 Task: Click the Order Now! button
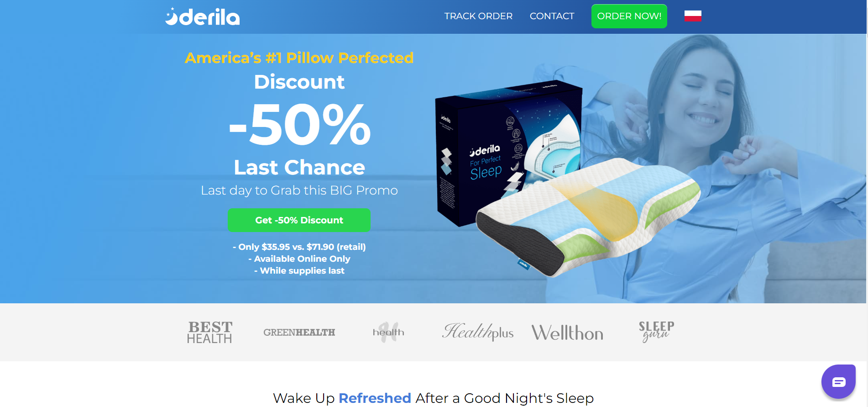[x=629, y=16]
